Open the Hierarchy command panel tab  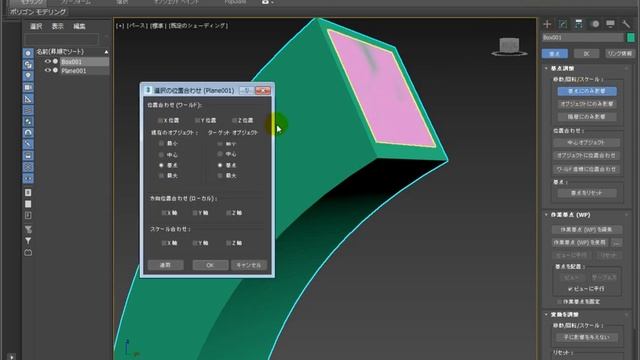(578, 24)
